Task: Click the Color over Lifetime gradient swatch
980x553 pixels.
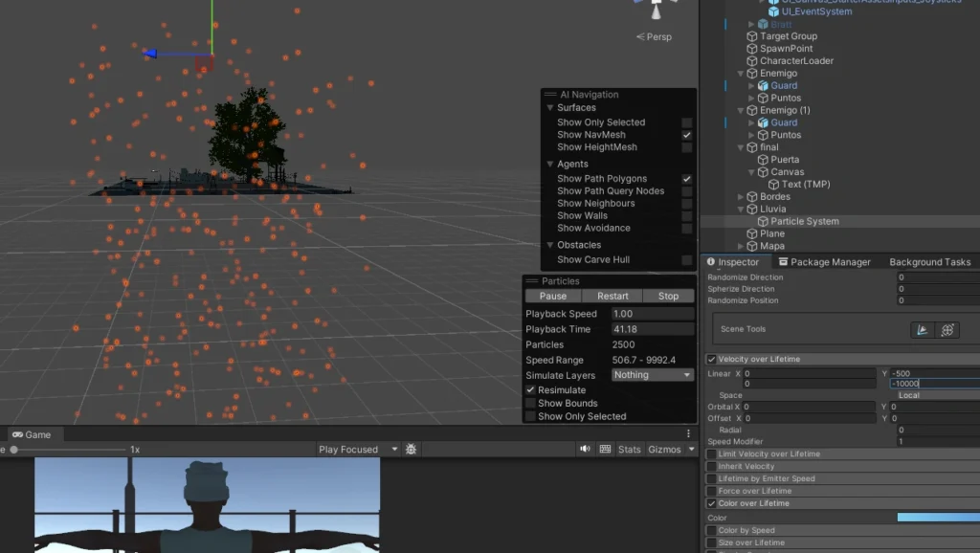Action: pos(938,517)
